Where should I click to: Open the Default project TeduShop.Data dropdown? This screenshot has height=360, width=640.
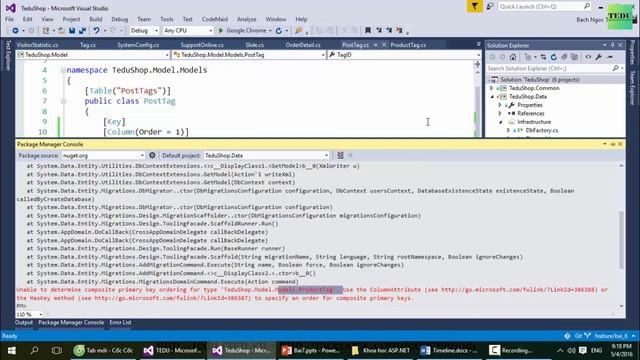pyautogui.click(x=326, y=156)
